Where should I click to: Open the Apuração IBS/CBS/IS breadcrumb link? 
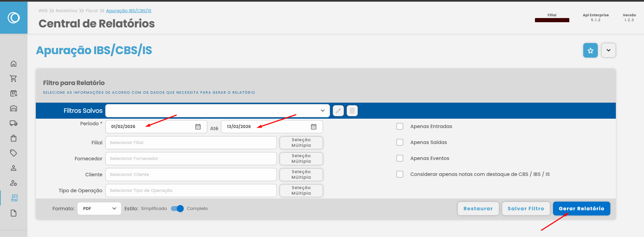(129, 11)
